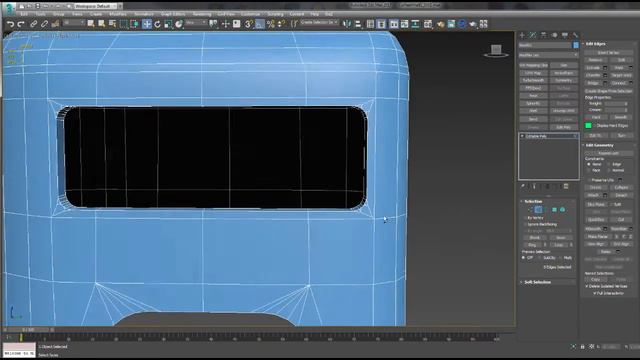Click the Undo arrow icon

point(11,24)
